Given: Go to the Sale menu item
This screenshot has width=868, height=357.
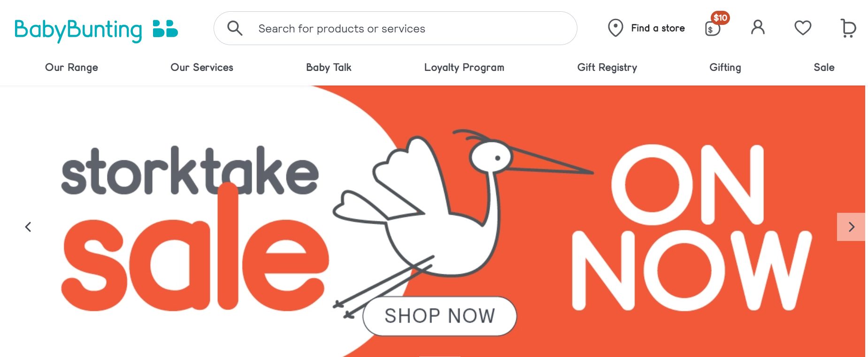Looking at the screenshot, I should pyautogui.click(x=824, y=68).
